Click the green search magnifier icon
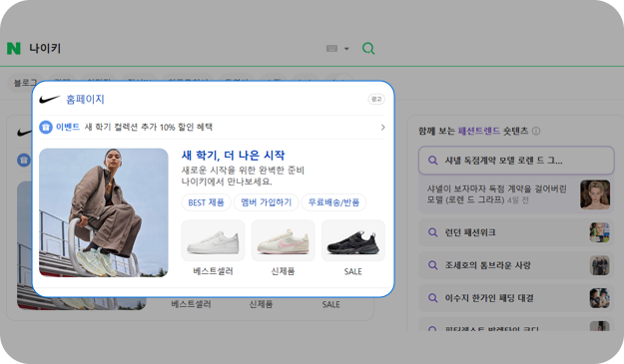The image size is (624, 364). 368,49
